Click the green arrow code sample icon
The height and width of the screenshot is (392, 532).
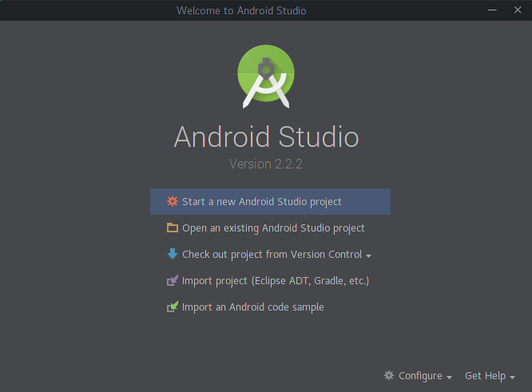coord(173,307)
